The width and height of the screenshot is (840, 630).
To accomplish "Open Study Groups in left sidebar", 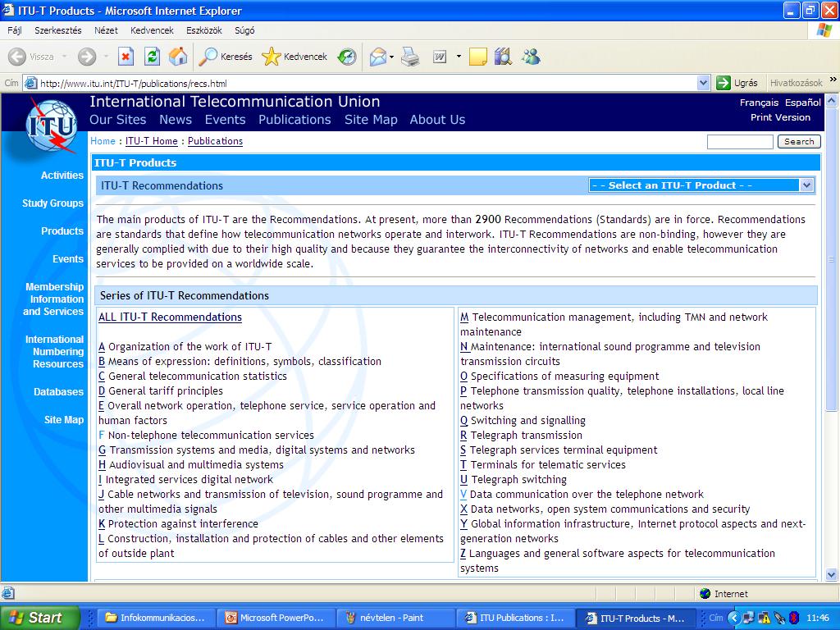I will coord(52,203).
